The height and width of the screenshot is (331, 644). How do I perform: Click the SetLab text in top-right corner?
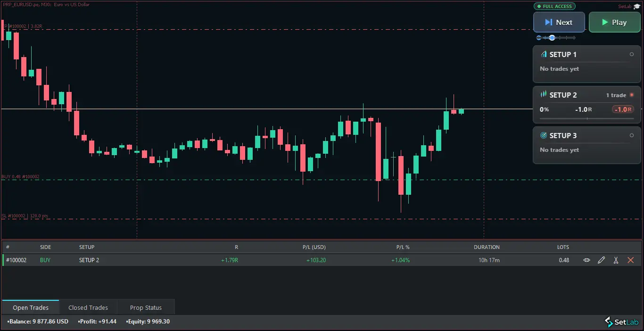click(x=625, y=7)
